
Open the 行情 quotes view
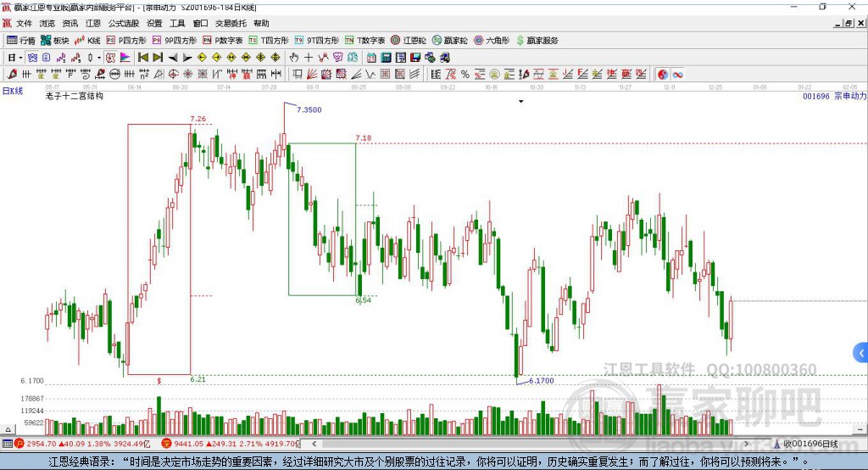coord(20,41)
